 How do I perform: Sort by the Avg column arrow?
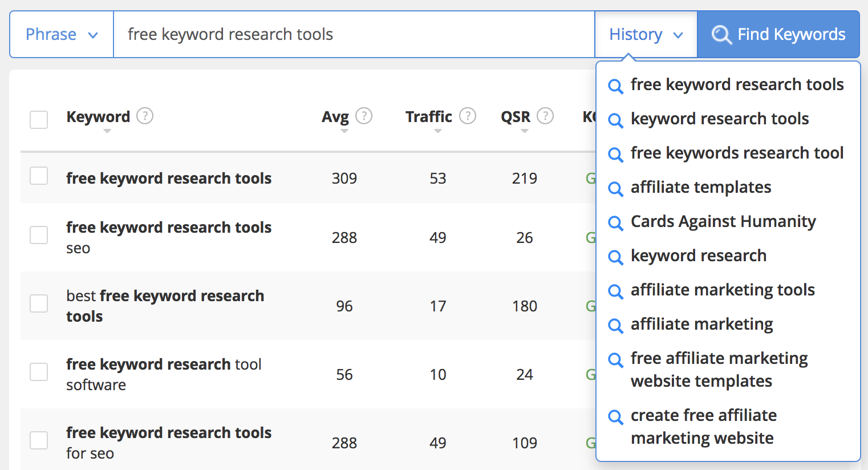click(344, 131)
